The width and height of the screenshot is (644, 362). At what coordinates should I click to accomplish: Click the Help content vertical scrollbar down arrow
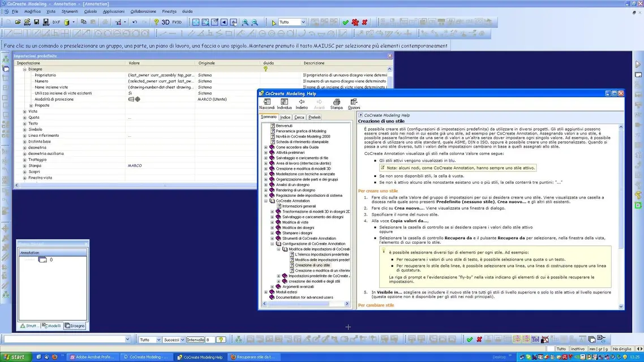pyautogui.click(x=621, y=307)
